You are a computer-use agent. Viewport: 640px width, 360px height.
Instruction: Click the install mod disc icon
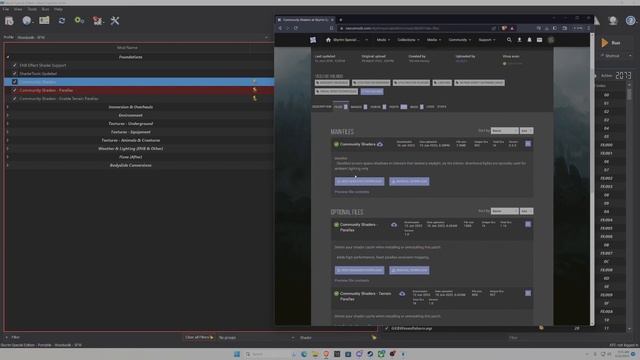[x=27, y=20]
